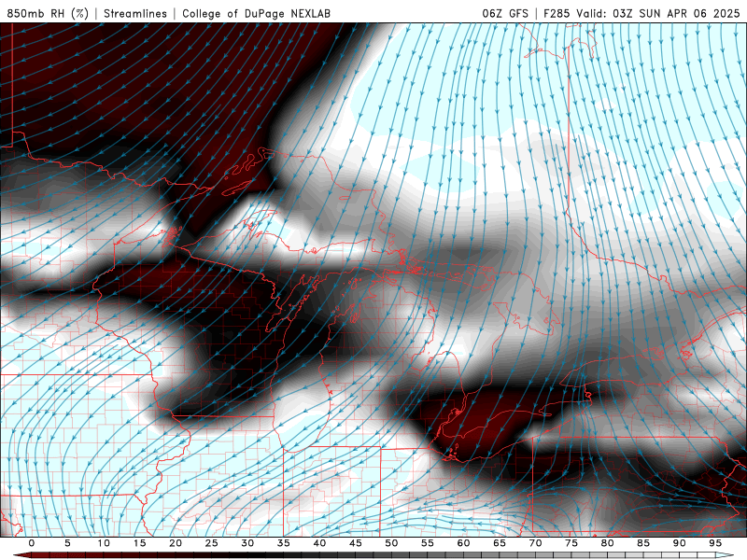Click the color scale label "90"
747x560 pixels.
point(679,543)
